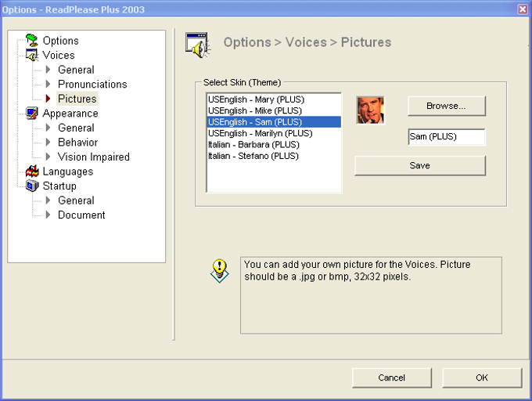Click the Browse... button
Screen dimensions: 532x401
[x=447, y=106]
